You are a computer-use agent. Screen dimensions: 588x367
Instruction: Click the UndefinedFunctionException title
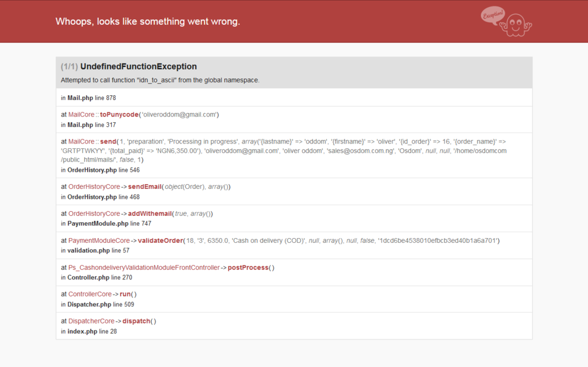click(139, 66)
